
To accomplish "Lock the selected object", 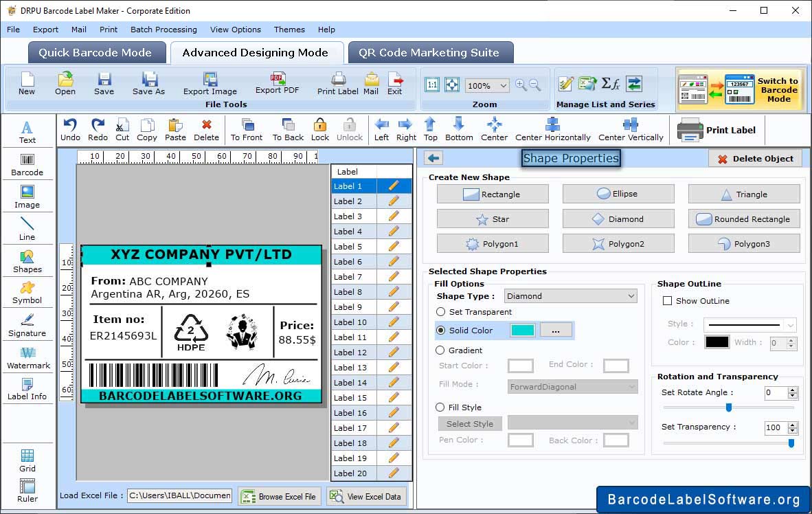I will coord(320,130).
